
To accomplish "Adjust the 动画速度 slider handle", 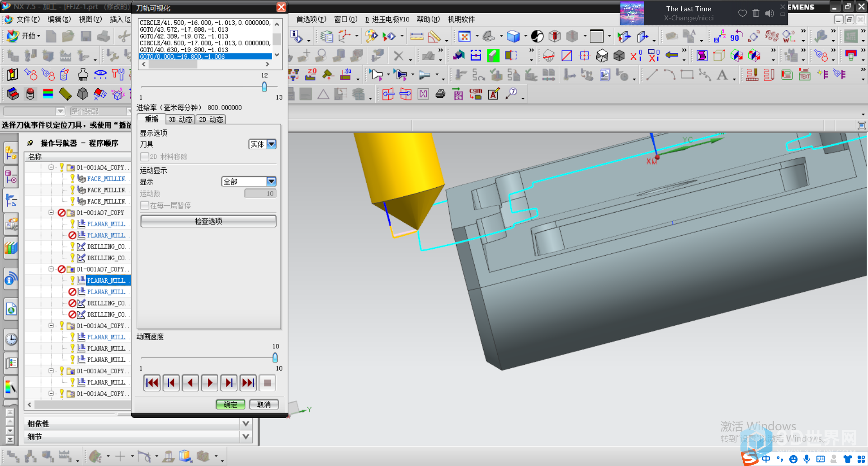I will (275, 357).
